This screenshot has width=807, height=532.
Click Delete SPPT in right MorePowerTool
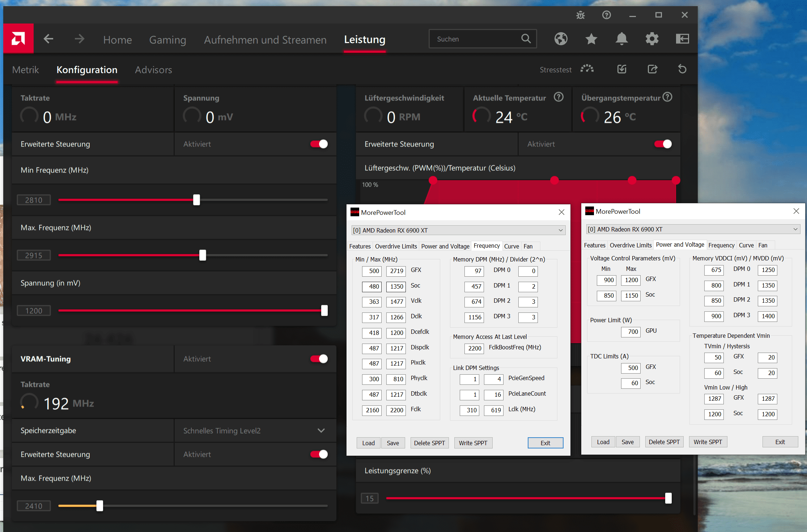pyautogui.click(x=664, y=442)
